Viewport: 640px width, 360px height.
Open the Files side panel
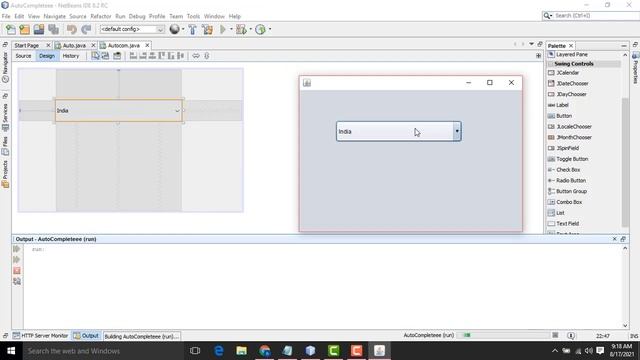coord(5,146)
